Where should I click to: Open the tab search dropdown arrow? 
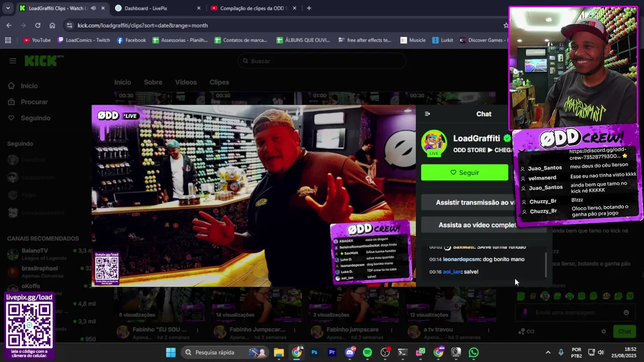[8, 8]
